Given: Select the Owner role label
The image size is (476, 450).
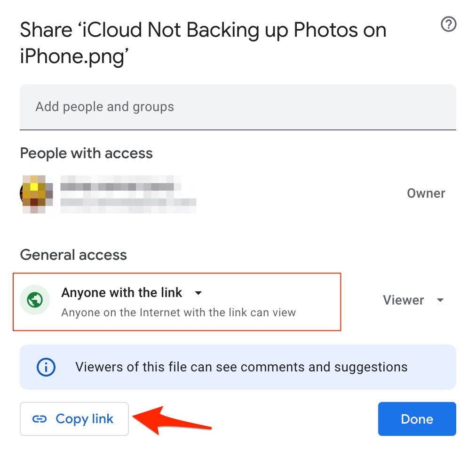Looking at the screenshot, I should (x=426, y=193).
